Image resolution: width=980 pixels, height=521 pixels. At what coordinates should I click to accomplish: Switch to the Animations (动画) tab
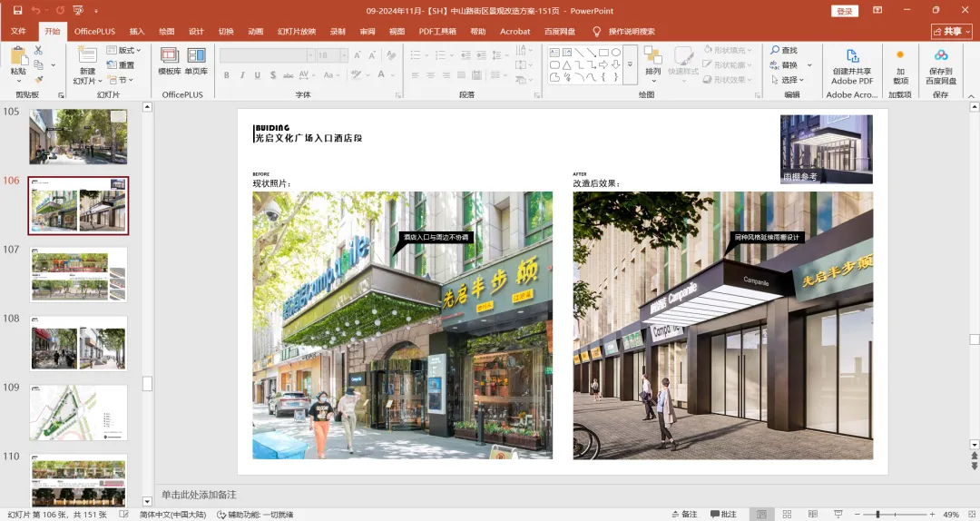[256, 31]
